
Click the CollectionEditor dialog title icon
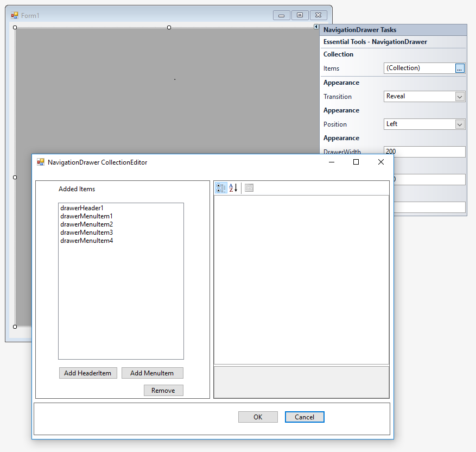tap(40, 162)
